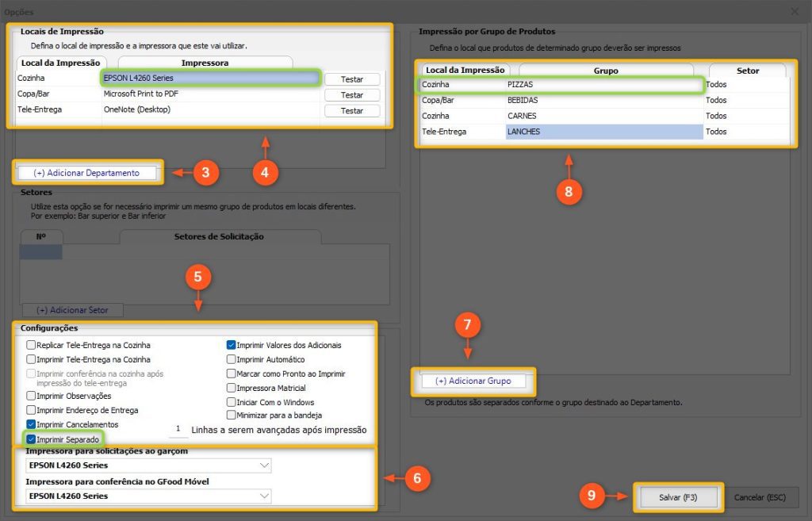This screenshot has width=812, height=521.
Task: Click the Impressora column header
Action: click(205, 62)
